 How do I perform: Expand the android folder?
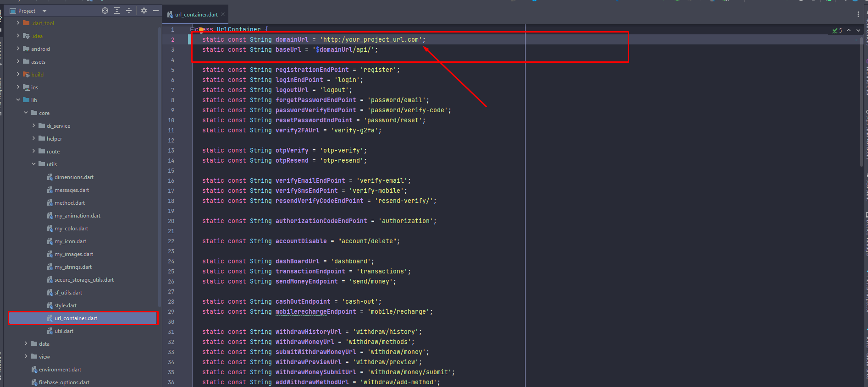[18, 49]
